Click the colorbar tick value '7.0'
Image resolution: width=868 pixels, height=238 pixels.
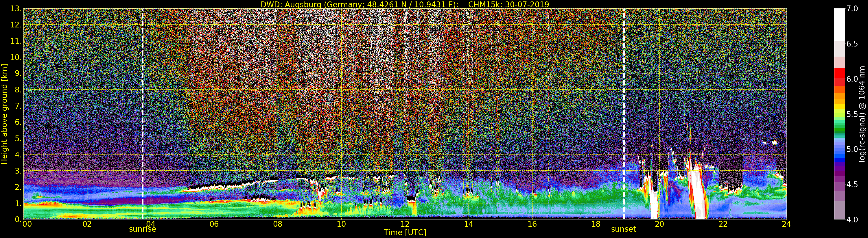pos(852,9)
